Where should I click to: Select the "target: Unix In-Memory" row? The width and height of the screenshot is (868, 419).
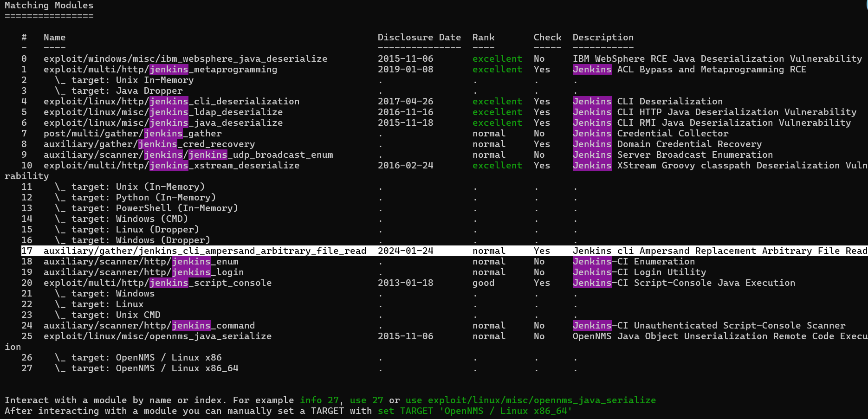coord(124,80)
